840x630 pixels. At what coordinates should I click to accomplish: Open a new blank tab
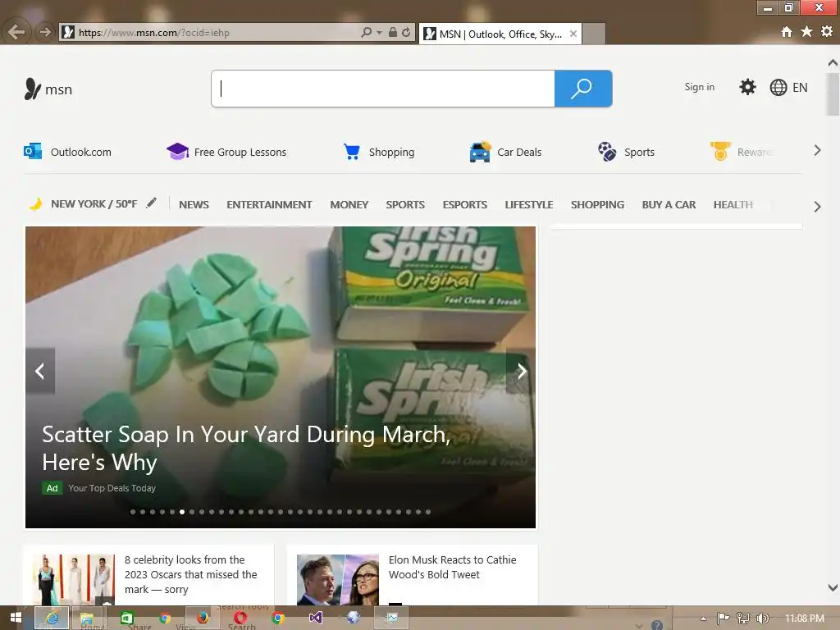coord(594,34)
